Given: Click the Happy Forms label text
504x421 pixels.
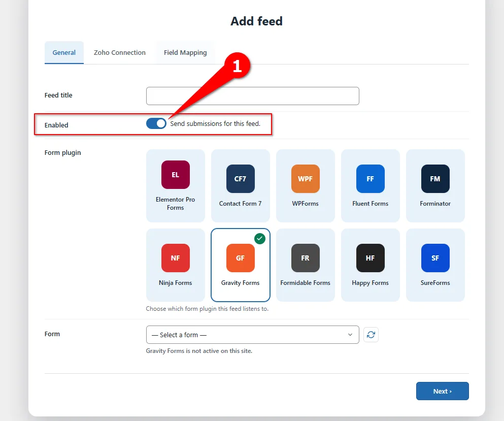Looking at the screenshot, I should (x=371, y=283).
